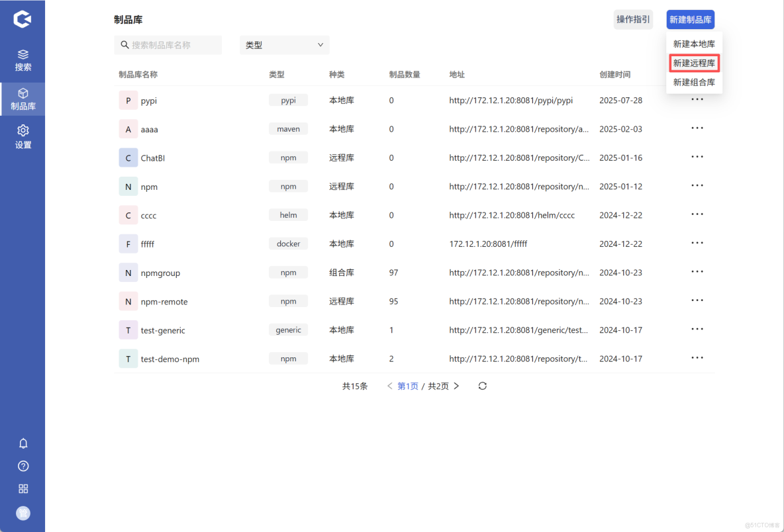Open the app grid icon at bottom left

pos(23,488)
